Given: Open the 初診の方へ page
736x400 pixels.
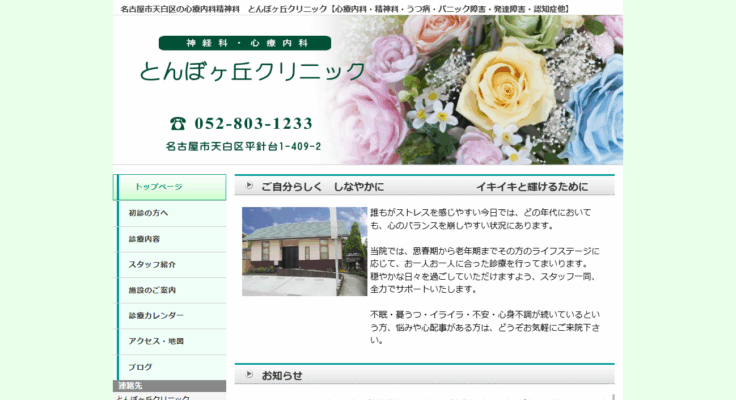Looking at the screenshot, I should [169, 213].
